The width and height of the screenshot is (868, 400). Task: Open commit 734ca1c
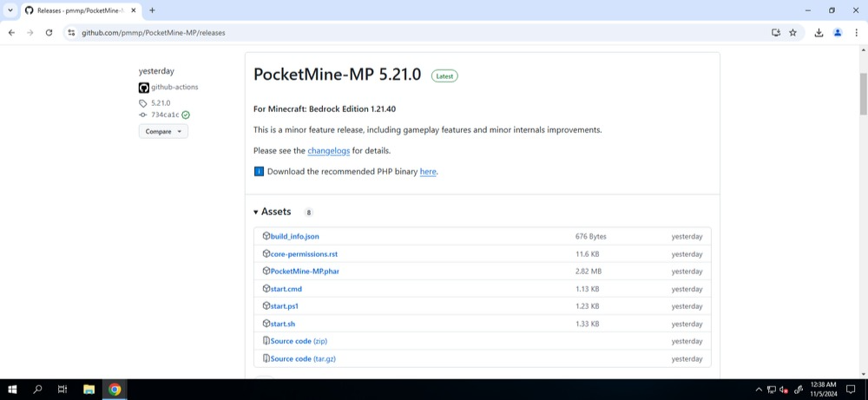coord(165,115)
